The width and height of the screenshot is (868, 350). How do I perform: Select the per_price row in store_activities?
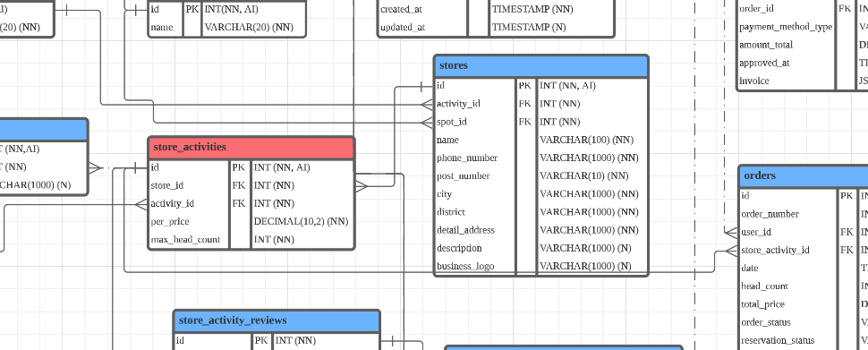[x=251, y=221]
